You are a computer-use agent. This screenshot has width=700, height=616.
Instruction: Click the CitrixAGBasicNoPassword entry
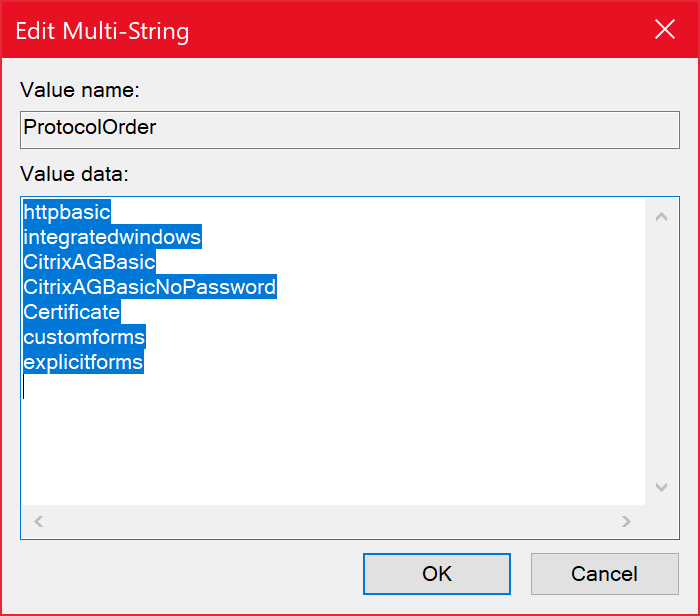pyautogui.click(x=150, y=287)
